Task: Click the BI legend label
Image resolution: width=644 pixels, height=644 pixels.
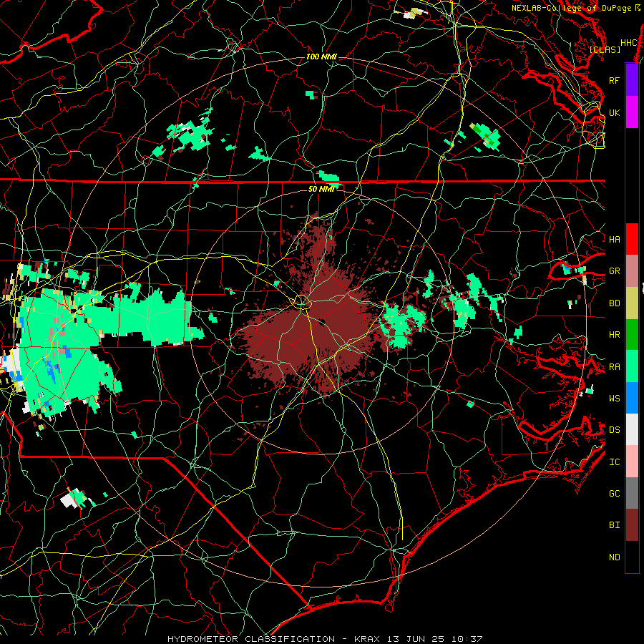Action: [x=614, y=525]
